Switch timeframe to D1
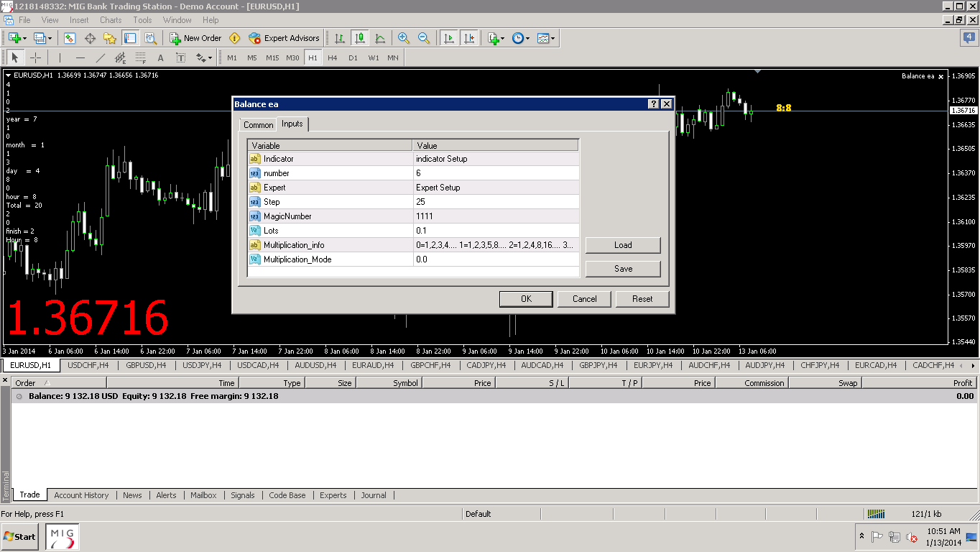980x552 pixels. [353, 57]
